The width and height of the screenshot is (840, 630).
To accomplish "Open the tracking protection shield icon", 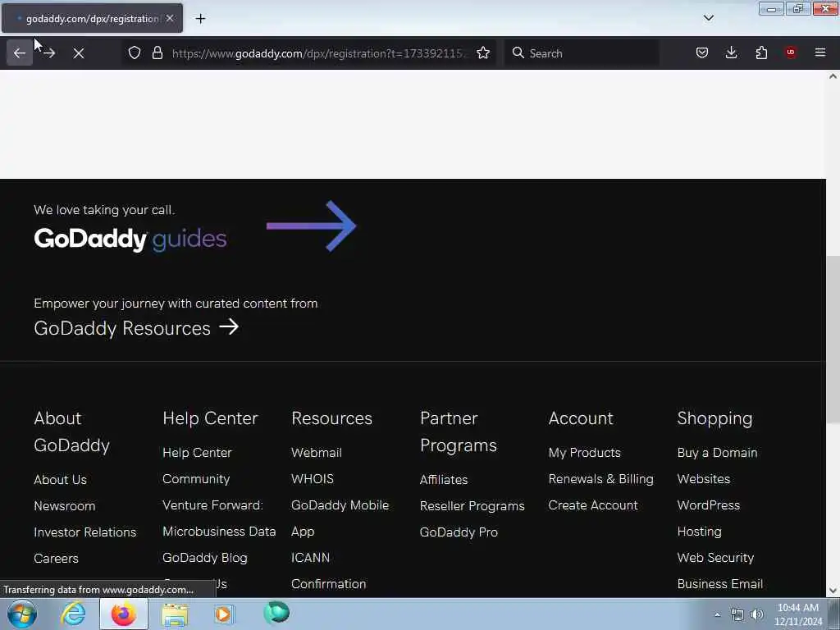I will [135, 52].
